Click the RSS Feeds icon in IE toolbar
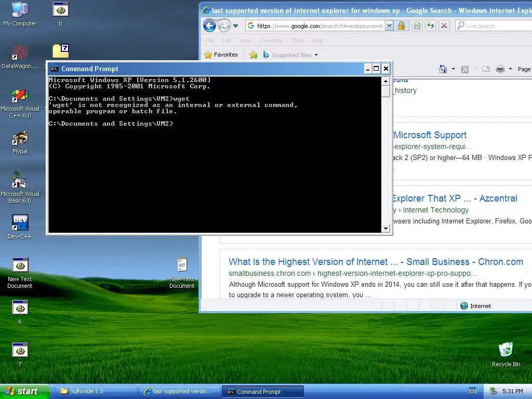532x399 pixels. tap(465, 70)
